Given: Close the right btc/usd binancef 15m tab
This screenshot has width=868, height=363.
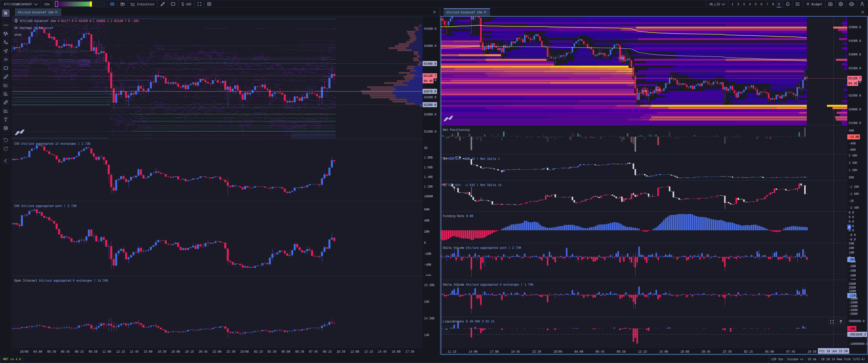Looking at the screenshot, I should [485, 12].
